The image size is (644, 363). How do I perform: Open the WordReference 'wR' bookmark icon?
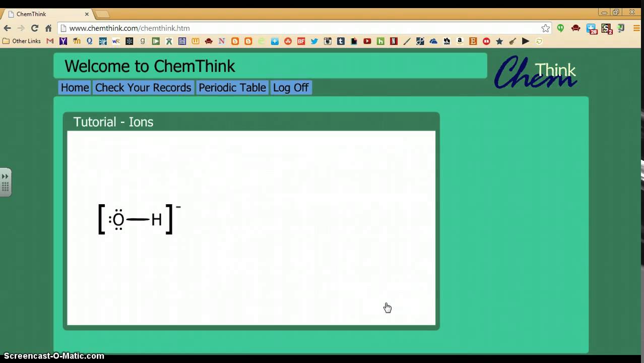point(116,41)
